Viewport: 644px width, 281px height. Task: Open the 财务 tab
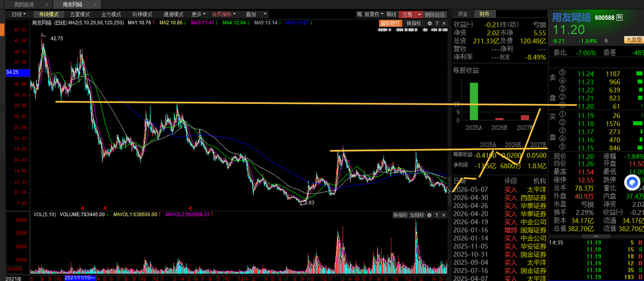(485, 13)
